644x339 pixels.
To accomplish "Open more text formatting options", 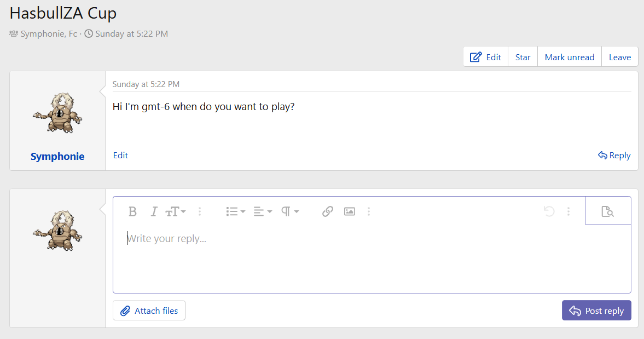I will pos(200,211).
